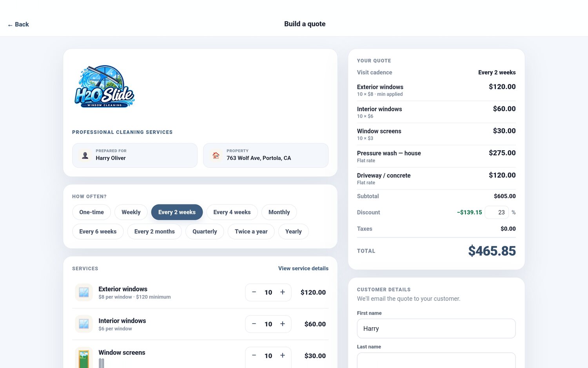Click the Window screens service name in Services
Screen dimensions: 588x368
click(x=122, y=353)
